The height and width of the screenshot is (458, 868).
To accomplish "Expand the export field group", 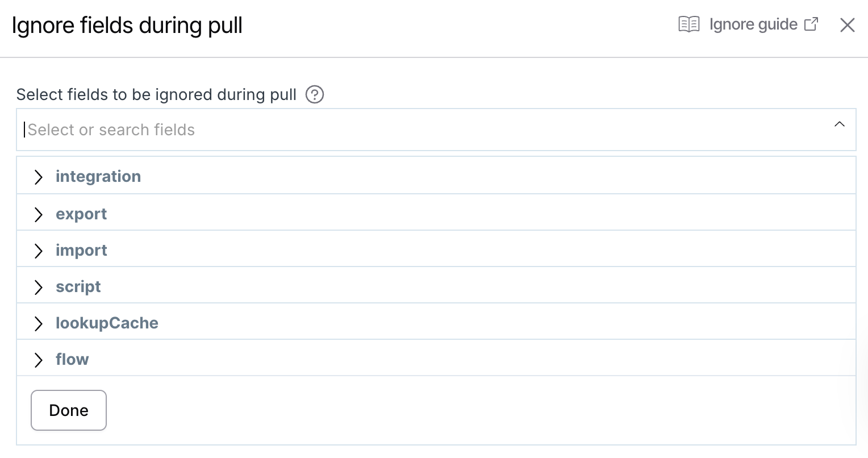I will tap(81, 214).
